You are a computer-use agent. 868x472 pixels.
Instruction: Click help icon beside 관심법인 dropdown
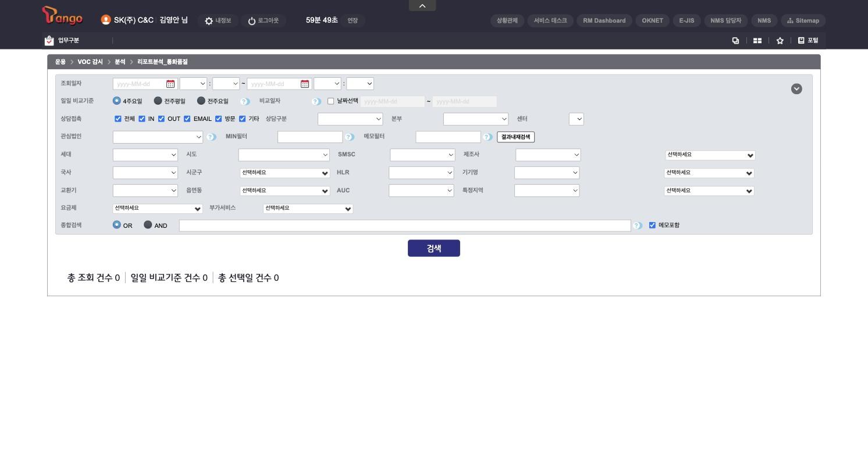coord(211,137)
